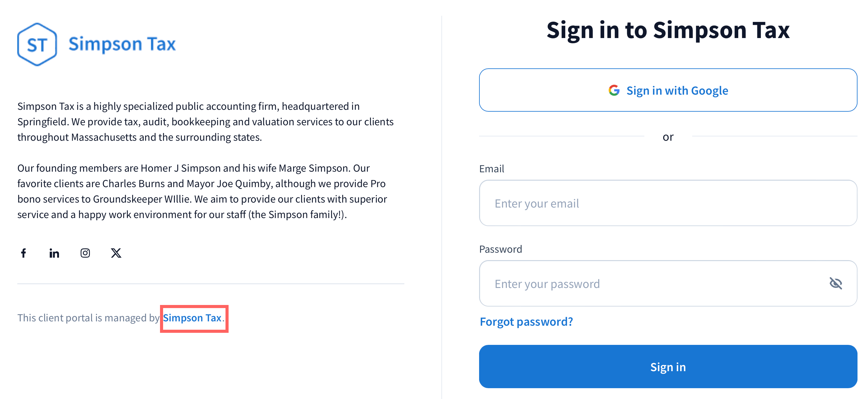This screenshot has height=399, width=868.
Task: Click the Sign in to Simpson Tax heading
Action: pyautogui.click(x=668, y=30)
